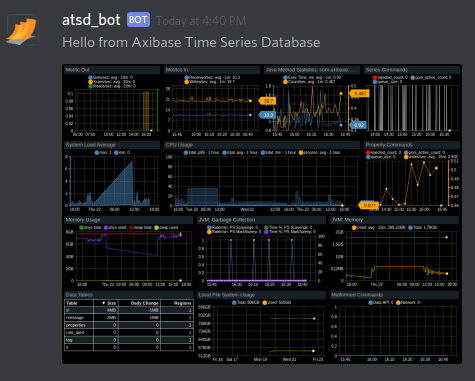Select the 'Hello from Axibase Time Series Database' message

pos(191,43)
